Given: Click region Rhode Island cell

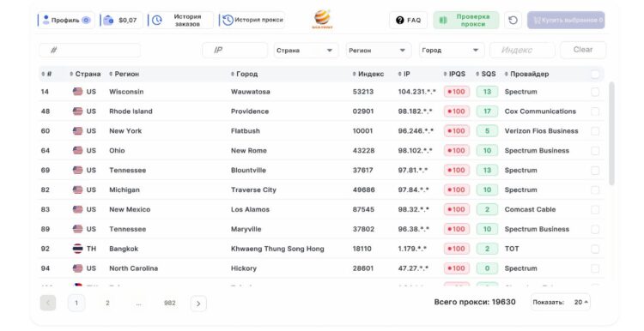Looking at the screenshot, I should click(x=131, y=111).
